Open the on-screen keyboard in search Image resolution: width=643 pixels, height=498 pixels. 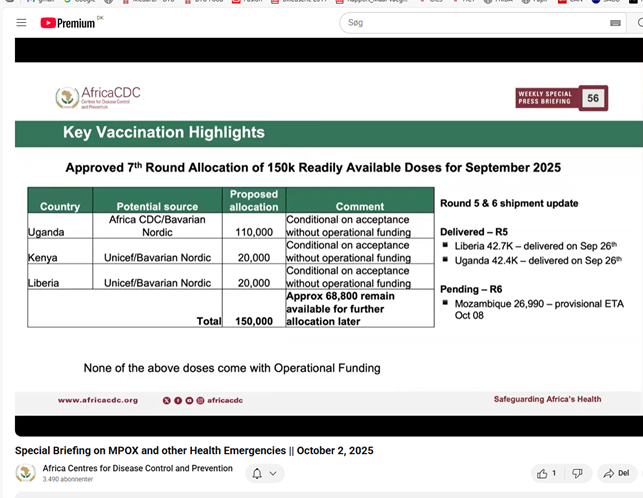(x=615, y=23)
